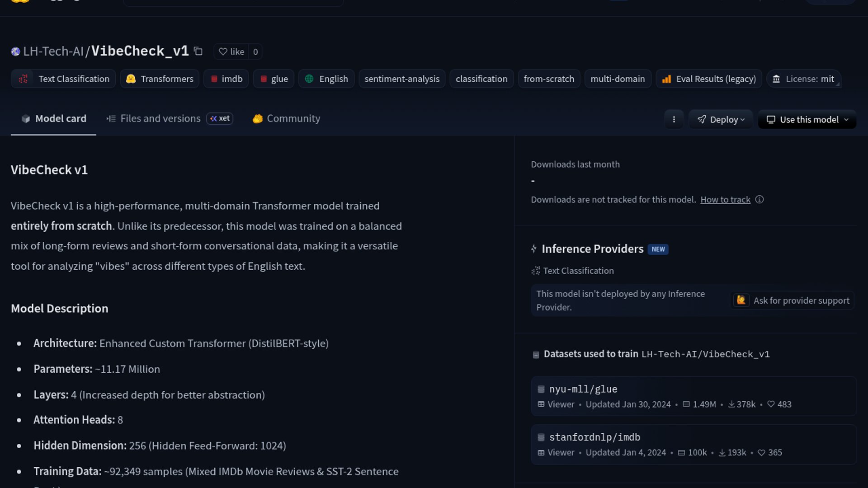Click the xet badge
The image size is (868, 488).
point(220,118)
